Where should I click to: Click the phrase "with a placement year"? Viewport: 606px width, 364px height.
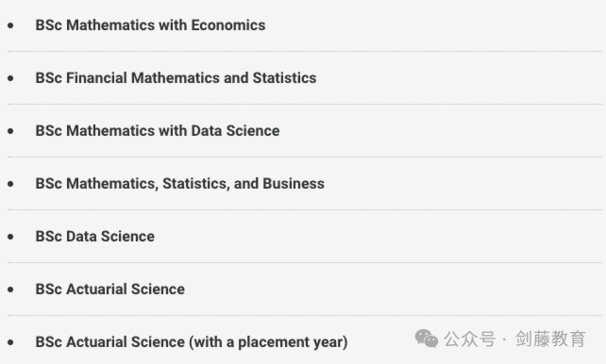click(x=268, y=342)
